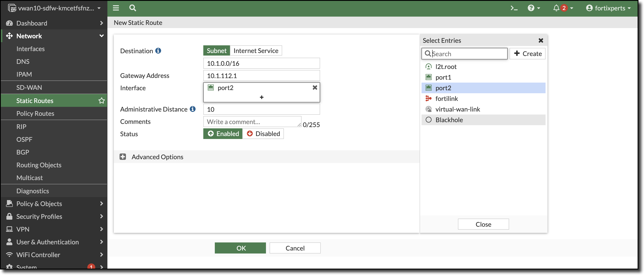The height and width of the screenshot is (275, 644).
Task: Open the help question mark menu
Action: (531, 8)
